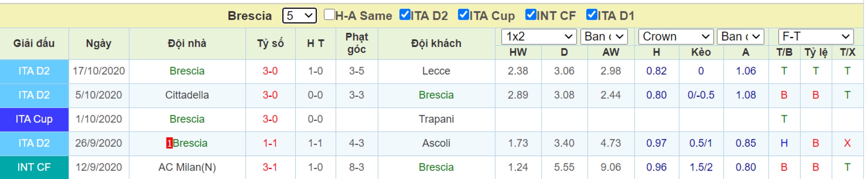The height and width of the screenshot is (179, 868).
Task: Open the Lecce team link
Action: click(436, 71)
